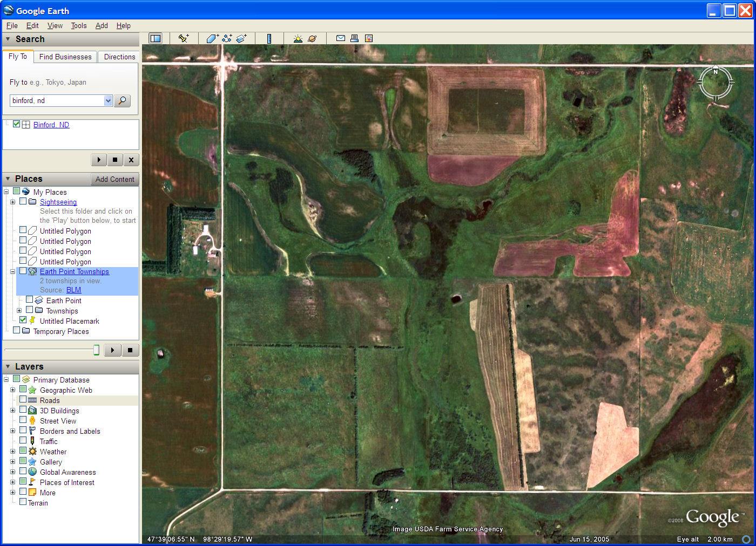Open the BLM source link

click(x=73, y=290)
